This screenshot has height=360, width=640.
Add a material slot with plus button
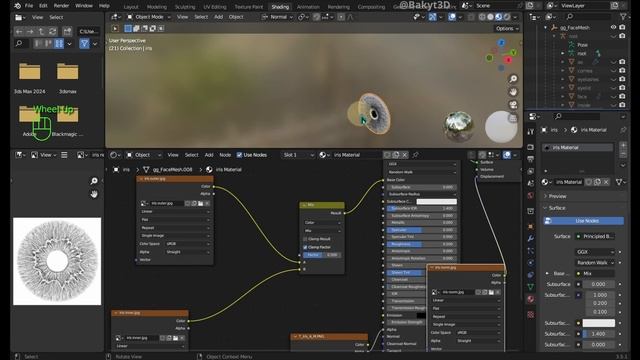coord(623,145)
